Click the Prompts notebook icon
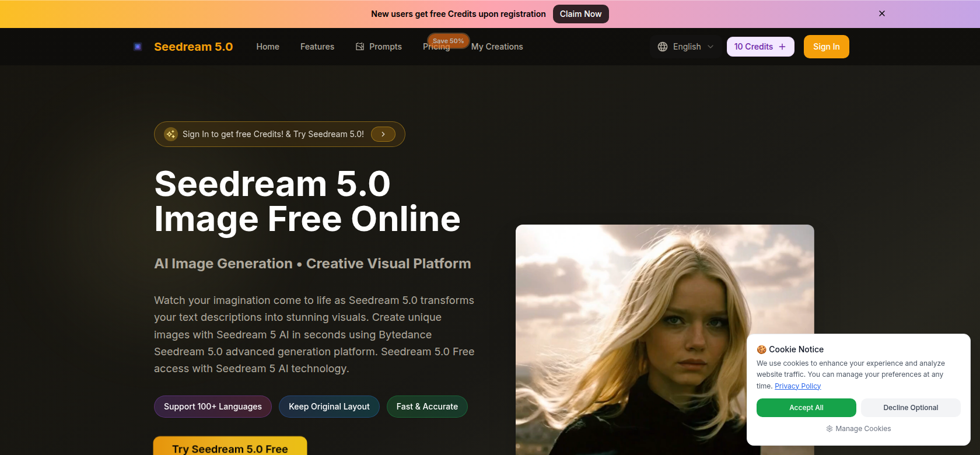 tap(360, 47)
